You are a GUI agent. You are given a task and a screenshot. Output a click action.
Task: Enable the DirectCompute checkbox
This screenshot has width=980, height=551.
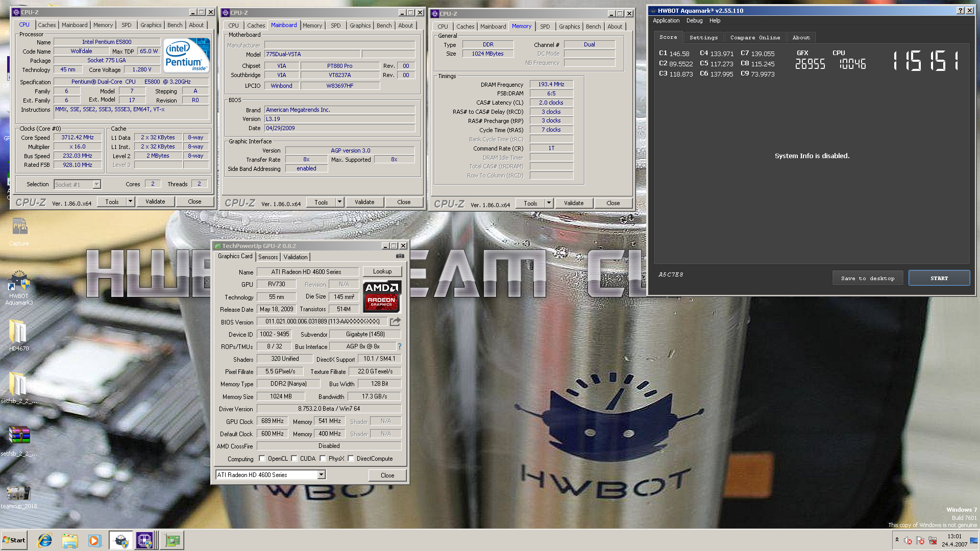tap(351, 459)
